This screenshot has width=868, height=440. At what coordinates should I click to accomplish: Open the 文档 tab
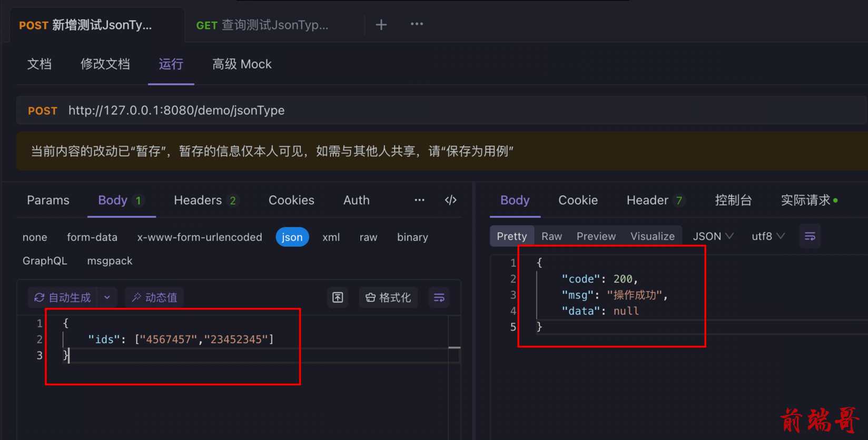[40, 64]
